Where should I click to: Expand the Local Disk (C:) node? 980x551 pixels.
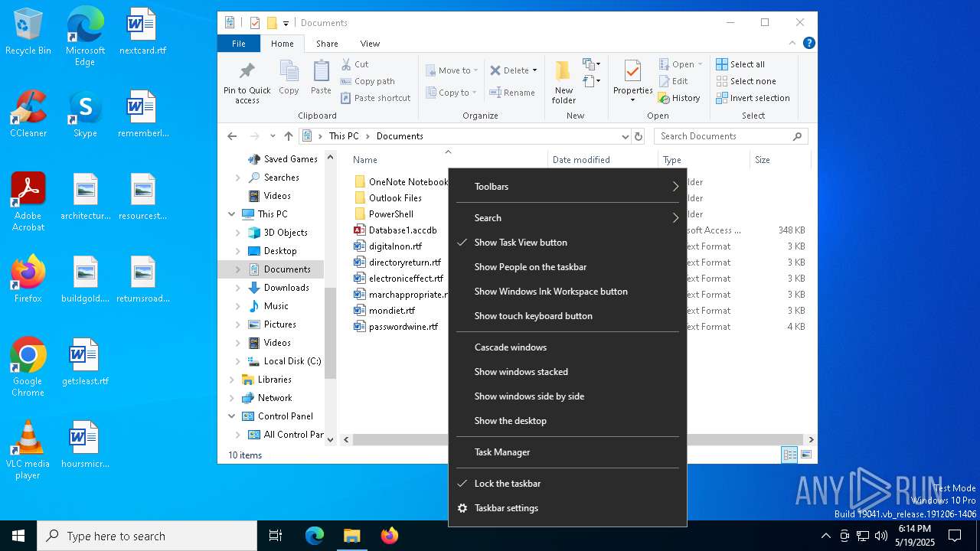click(238, 361)
